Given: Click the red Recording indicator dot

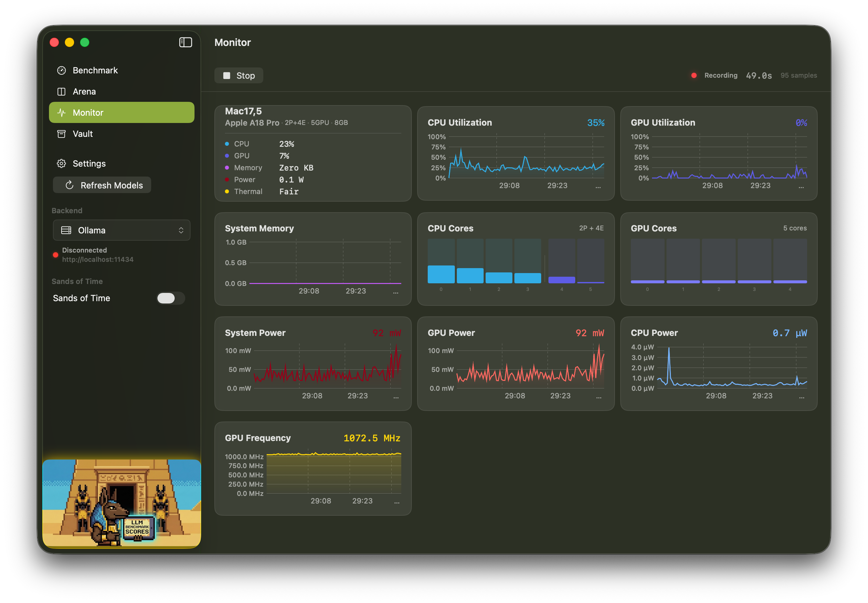Looking at the screenshot, I should coord(694,76).
